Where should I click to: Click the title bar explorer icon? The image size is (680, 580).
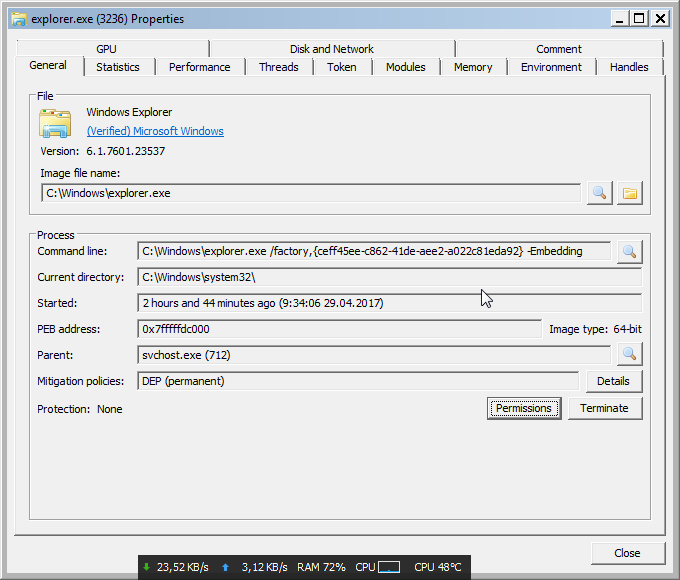(x=19, y=19)
